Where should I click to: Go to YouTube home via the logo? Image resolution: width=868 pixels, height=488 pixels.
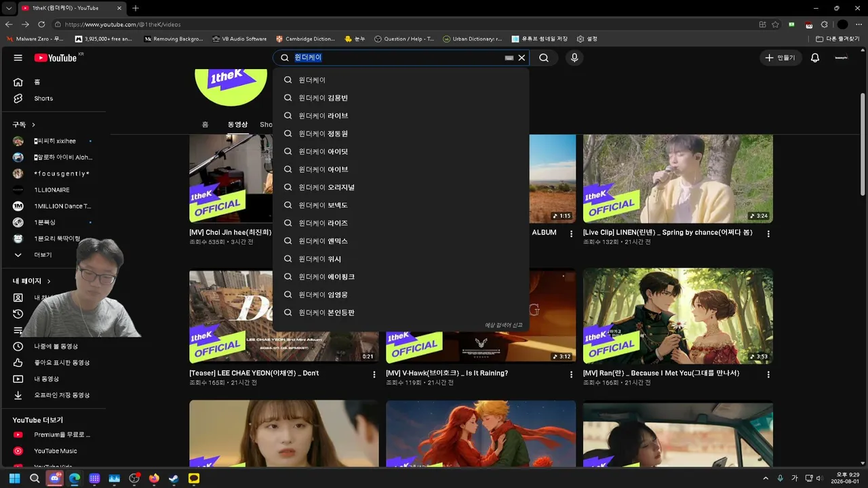coord(56,58)
